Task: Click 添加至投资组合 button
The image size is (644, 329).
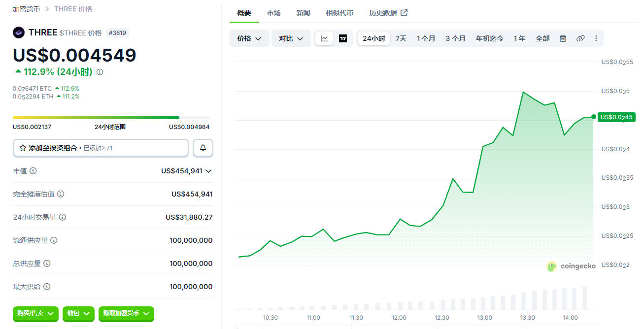Action: [x=101, y=148]
